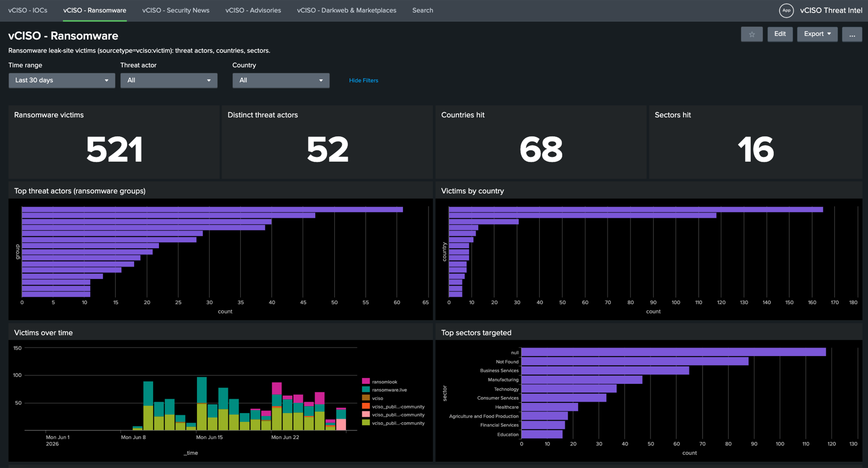
Task: Click the Healthcare sector bar
Action: pyautogui.click(x=550, y=407)
